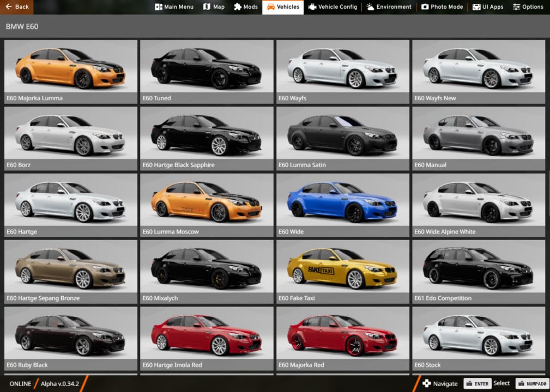Open the UI Apps tab

[487, 7]
